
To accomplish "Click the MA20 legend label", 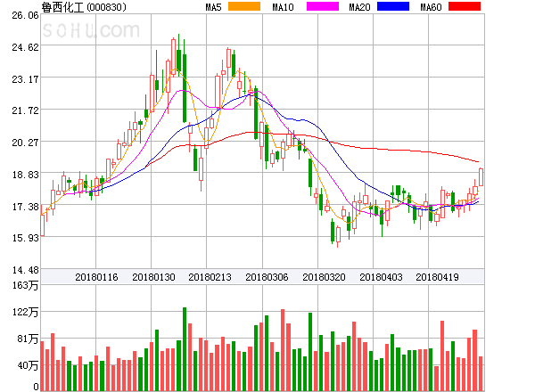I will coord(359,7).
